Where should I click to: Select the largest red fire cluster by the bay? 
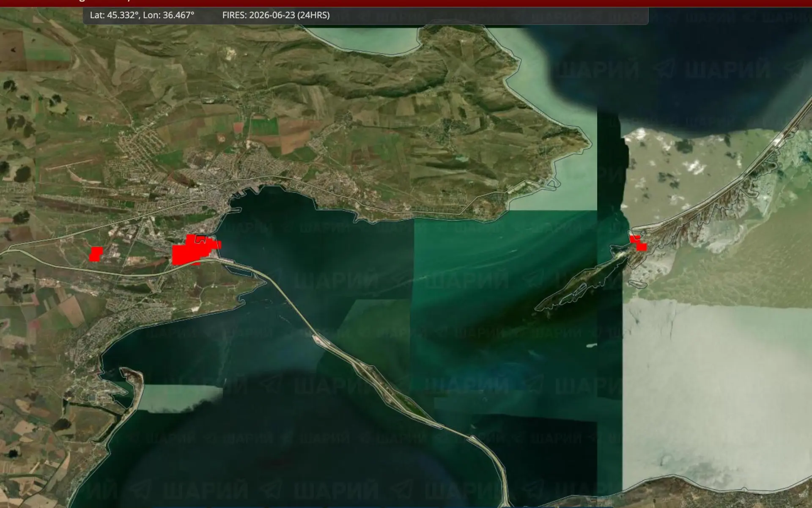click(x=196, y=250)
